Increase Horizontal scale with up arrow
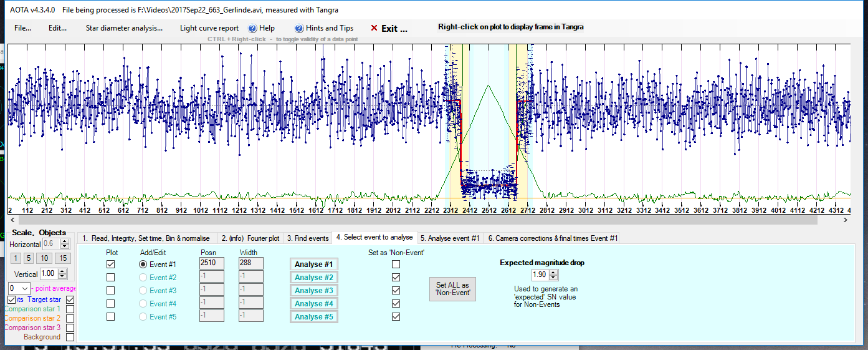The height and width of the screenshot is (350, 868). 65,241
